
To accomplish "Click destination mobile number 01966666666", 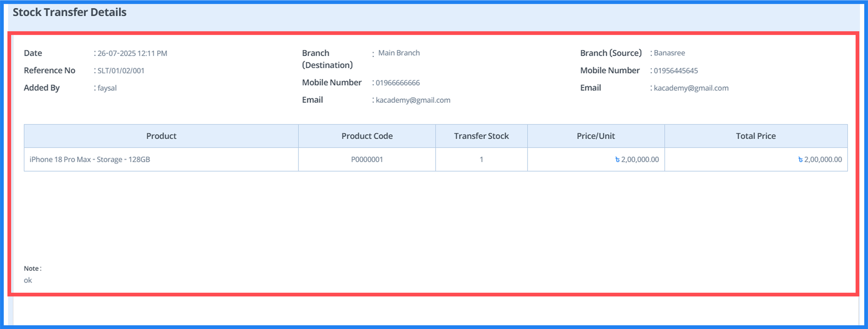I will [398, 83].
